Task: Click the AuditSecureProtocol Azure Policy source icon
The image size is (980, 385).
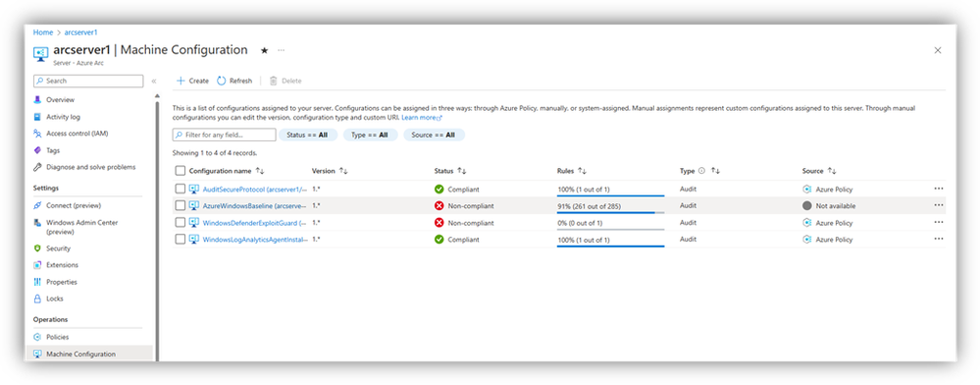Action: (807, 189)
